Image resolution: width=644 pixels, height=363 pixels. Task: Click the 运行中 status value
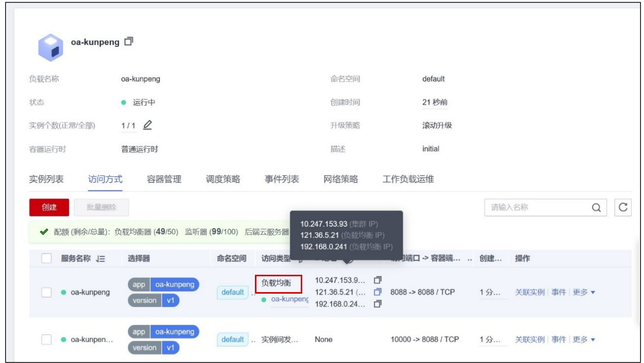click(x=144, y=103)
